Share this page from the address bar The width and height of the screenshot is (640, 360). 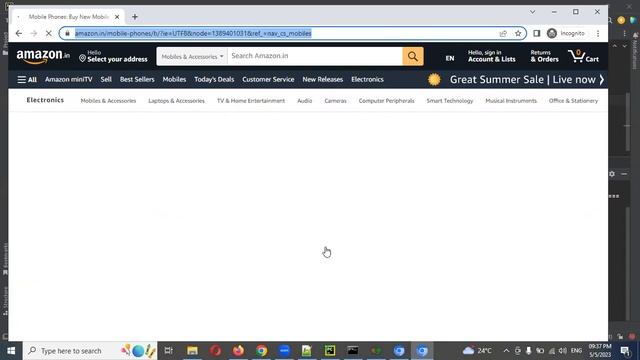click(x=503, y=33)
